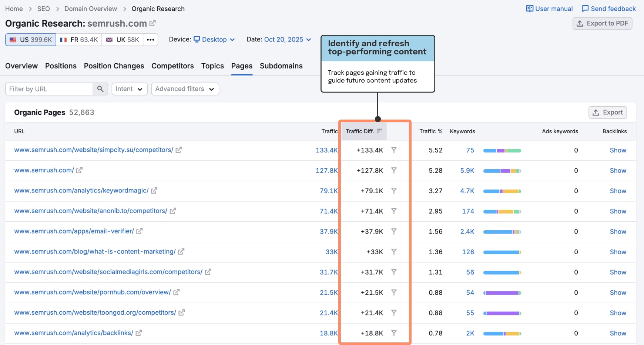Expand the Advanced filters dropdown
The image size is (644, 345).
click(185, 89)
